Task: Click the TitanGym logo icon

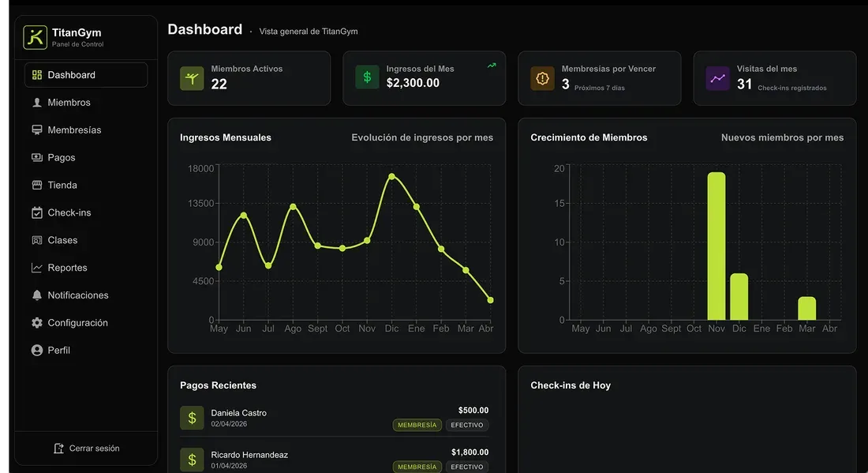Action: pos(35,38)
